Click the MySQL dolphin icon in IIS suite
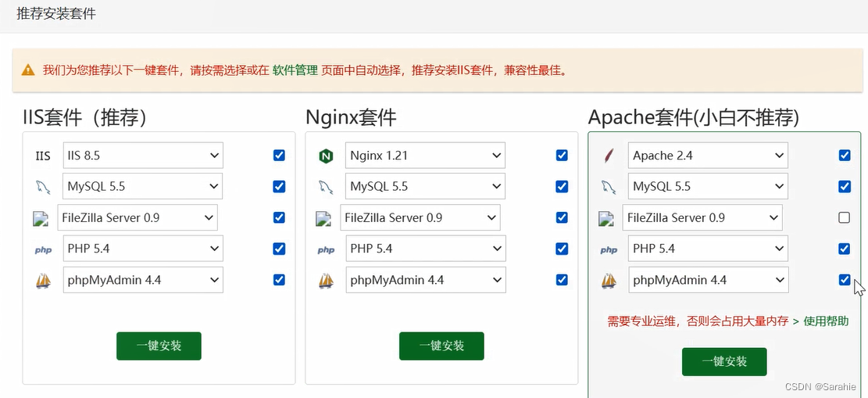 [43, 188]
